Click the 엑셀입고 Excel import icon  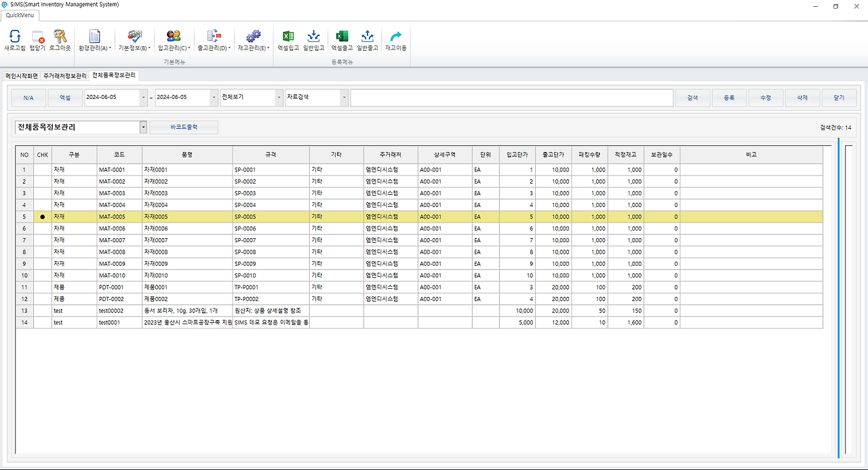click(x=288, y=37)
